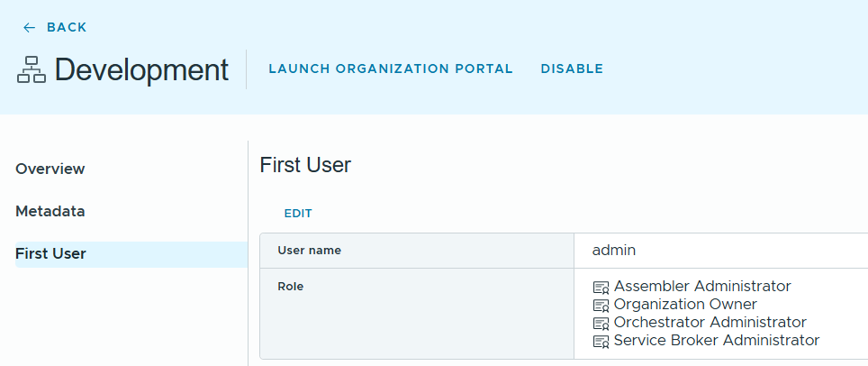Open the Overview section
Viewport: 868px width, 366px height.
pos(50,169)
